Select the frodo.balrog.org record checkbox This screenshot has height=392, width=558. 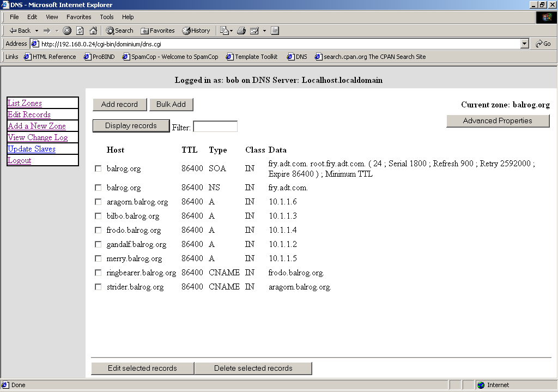coord(98,230)
